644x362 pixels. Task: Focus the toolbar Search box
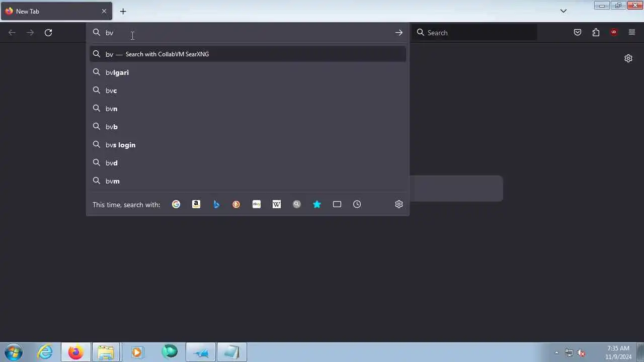point(474,33)
